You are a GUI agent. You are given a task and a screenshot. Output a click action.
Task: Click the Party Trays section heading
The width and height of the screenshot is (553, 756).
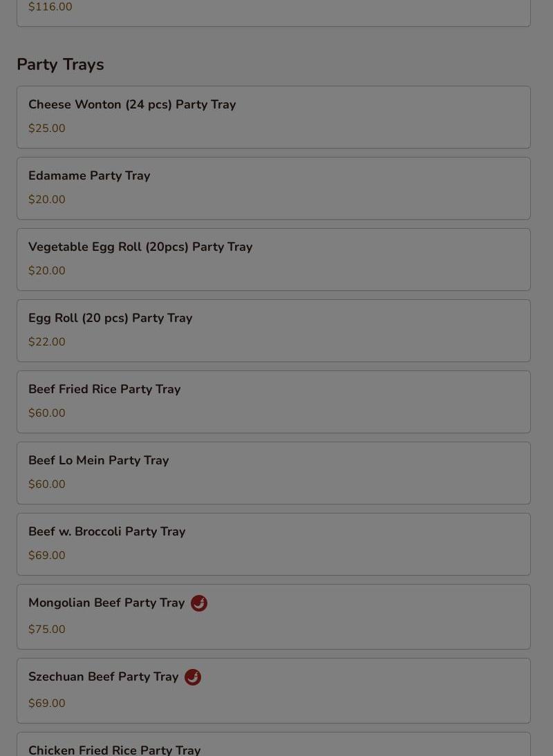tap(60, 64)
